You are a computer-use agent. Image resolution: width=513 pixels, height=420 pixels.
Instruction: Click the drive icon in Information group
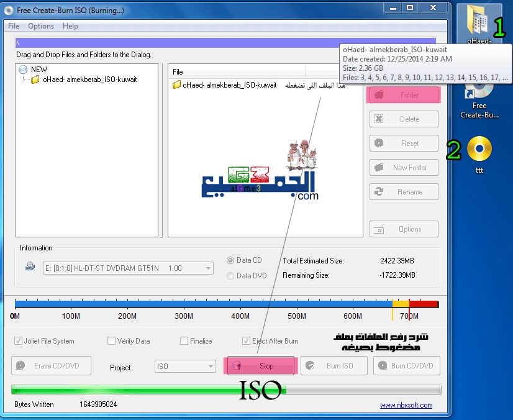(30, 266)
